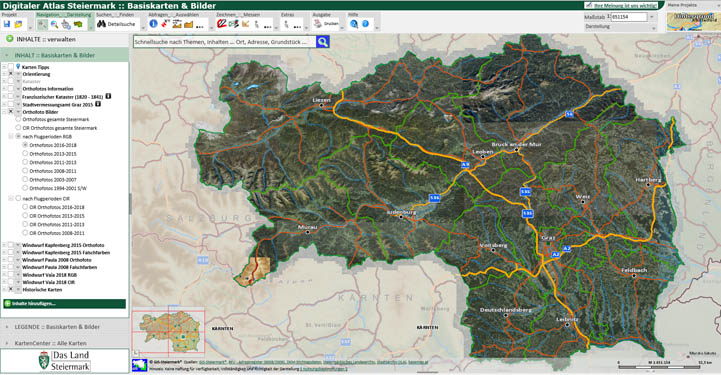The width and height of the screenshot is (721, 375).
Task: Collapse the nach Flugperioden CIR group
Action: (x=11, y=199)
